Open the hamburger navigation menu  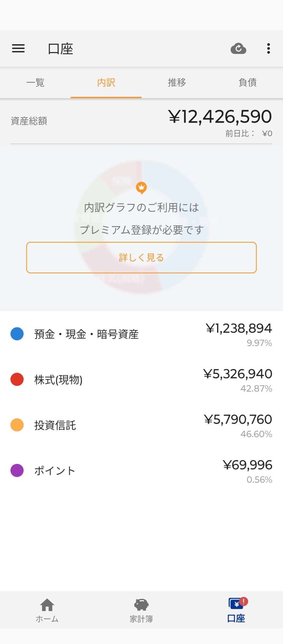pos(18,49)
